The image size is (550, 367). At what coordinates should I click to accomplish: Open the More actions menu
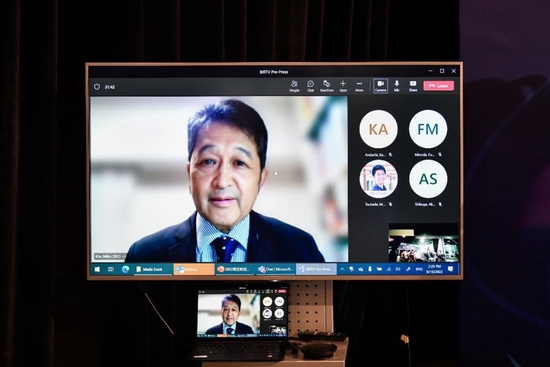pos(359,86)
